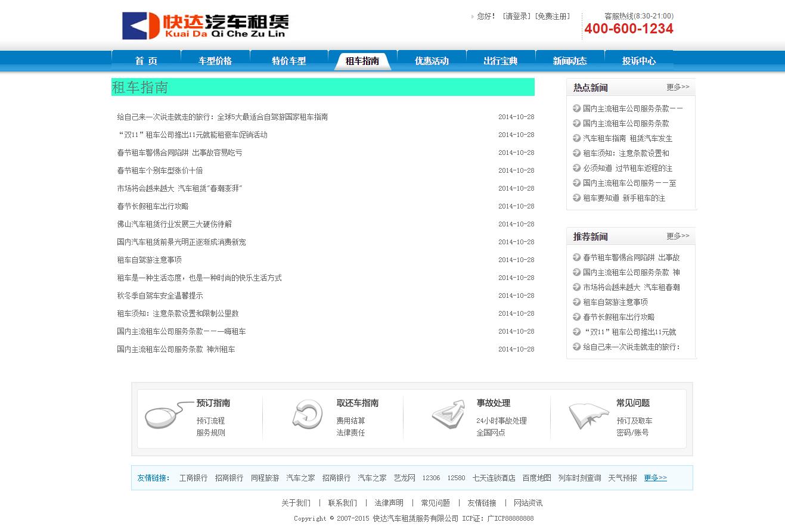Expand 更多>> in 热点新闻 panel
785x532 pixels.
[x=677, y=87]
